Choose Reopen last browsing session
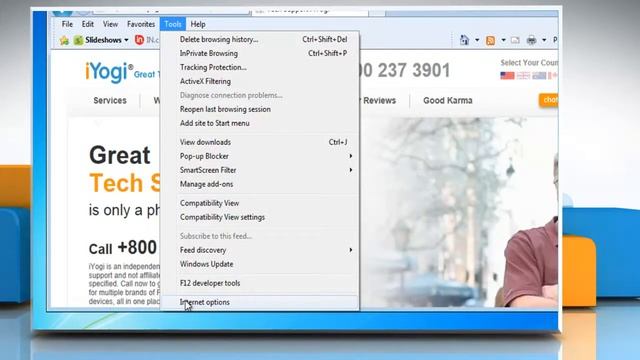 pyautogui.click(x=260, y=109)
